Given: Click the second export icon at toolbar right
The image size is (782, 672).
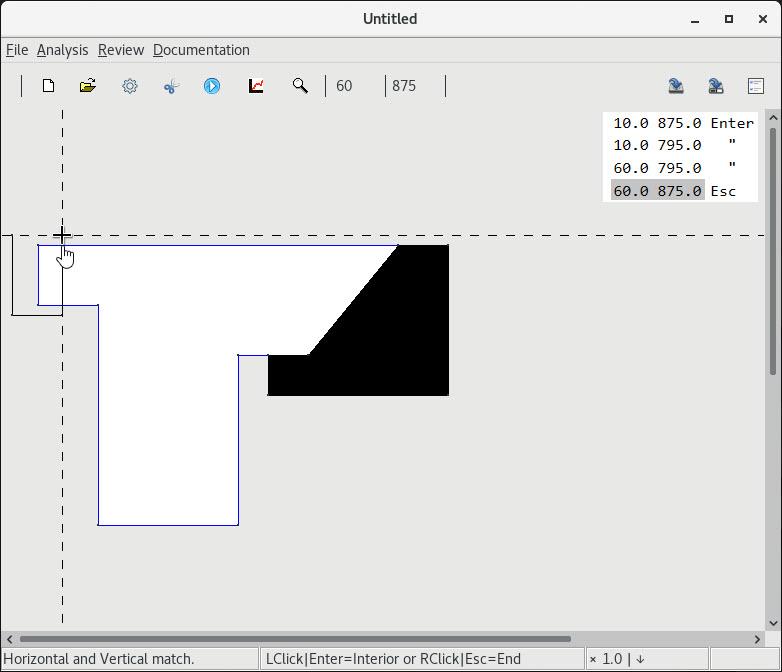Looking at the screenshot, I should point(716,86).
